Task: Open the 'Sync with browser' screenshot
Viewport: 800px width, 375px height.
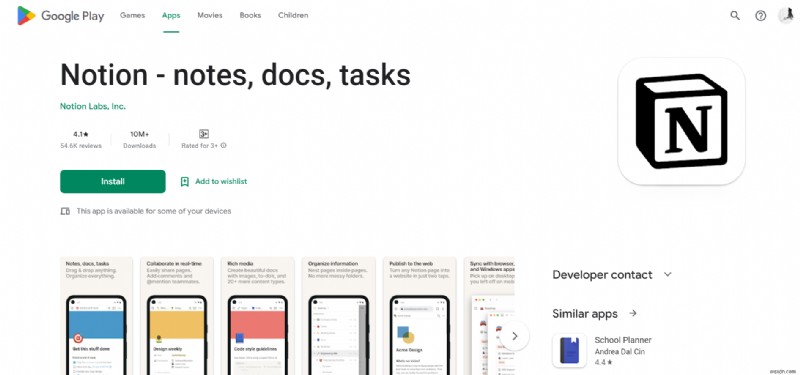Action: pos(489,316)
